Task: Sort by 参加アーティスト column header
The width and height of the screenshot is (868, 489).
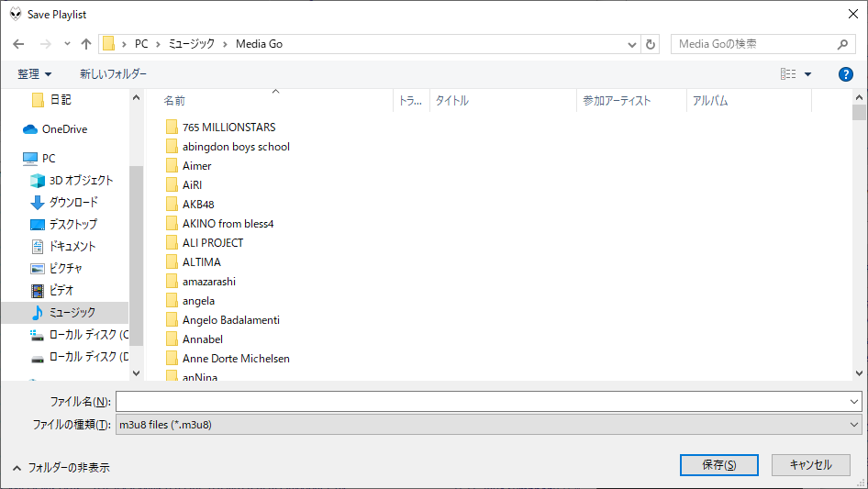Action: point(631,101)
